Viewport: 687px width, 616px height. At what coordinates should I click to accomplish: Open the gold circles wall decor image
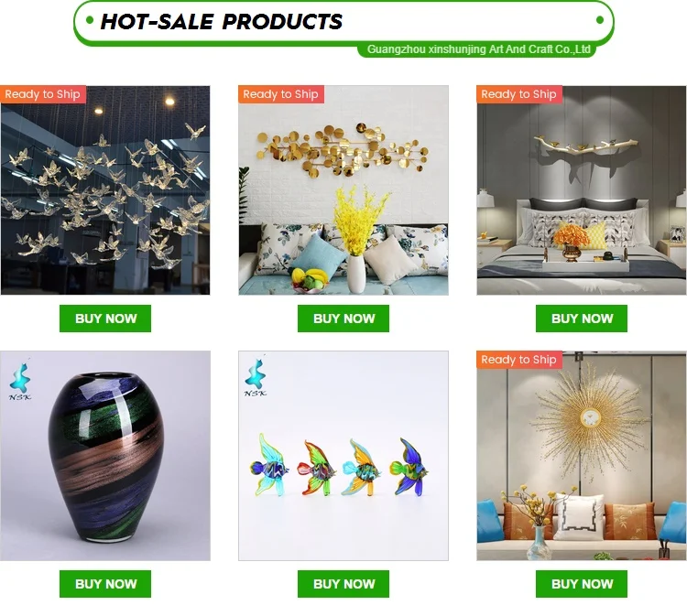pyautogui.click(x=343, y=190)
